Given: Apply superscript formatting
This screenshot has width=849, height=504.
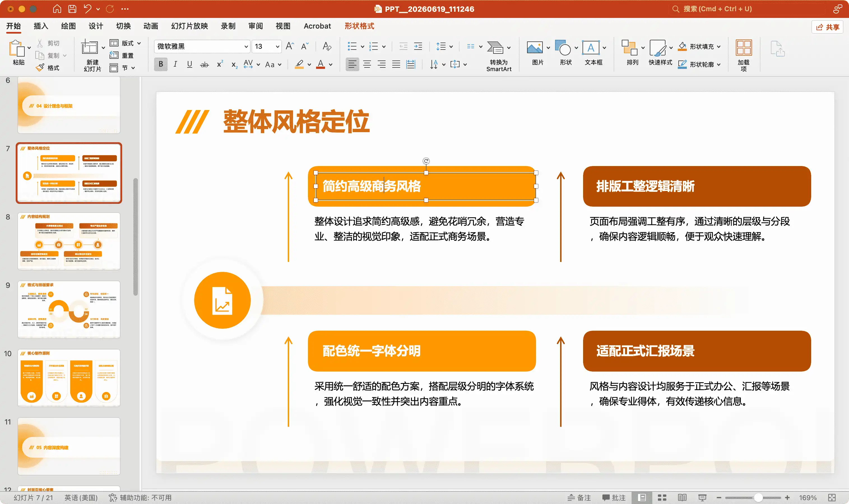Looking at the screenshot, I should [x=220, y=64].
